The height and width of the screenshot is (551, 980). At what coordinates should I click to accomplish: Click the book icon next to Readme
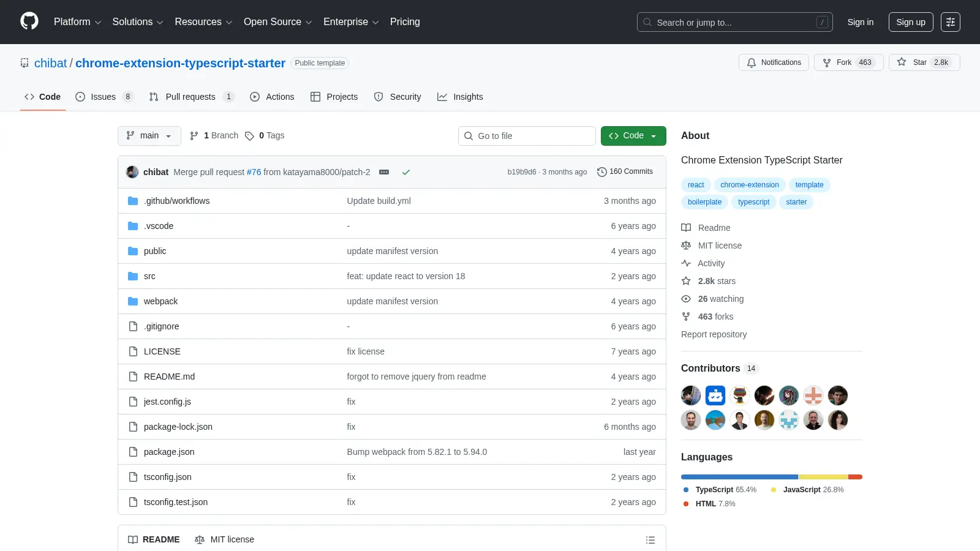tap(686, 228)
